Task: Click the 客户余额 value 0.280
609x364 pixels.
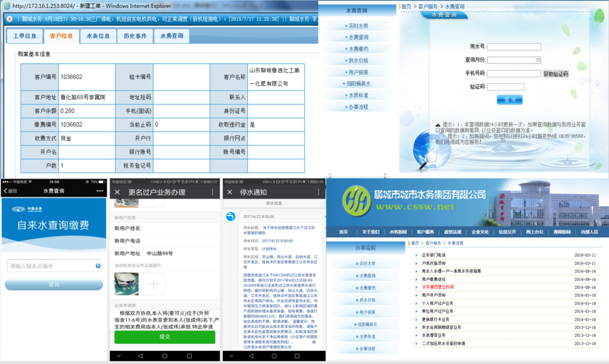Action: click(x=68, y=111)
